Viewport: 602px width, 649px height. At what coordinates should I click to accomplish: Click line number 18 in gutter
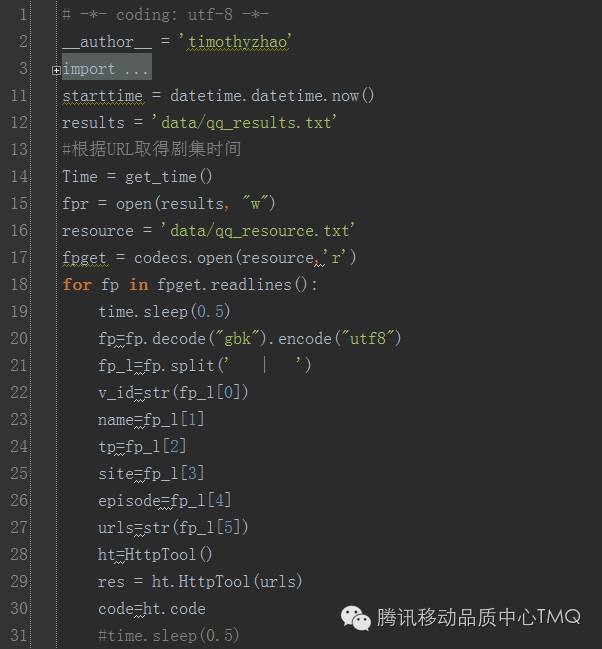tap(19, 285)
